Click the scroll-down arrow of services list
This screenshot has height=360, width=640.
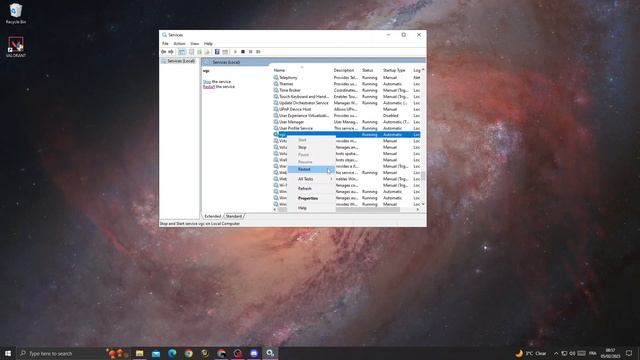423,204
